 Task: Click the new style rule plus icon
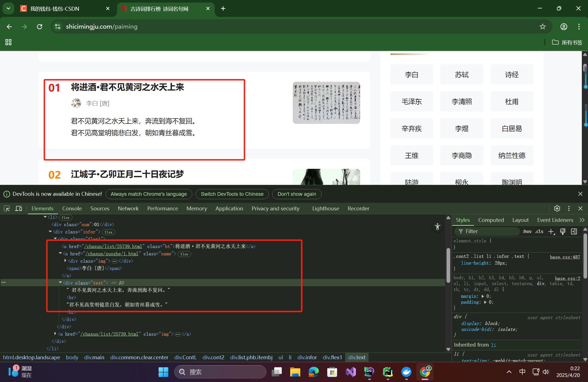click(551, 231)
